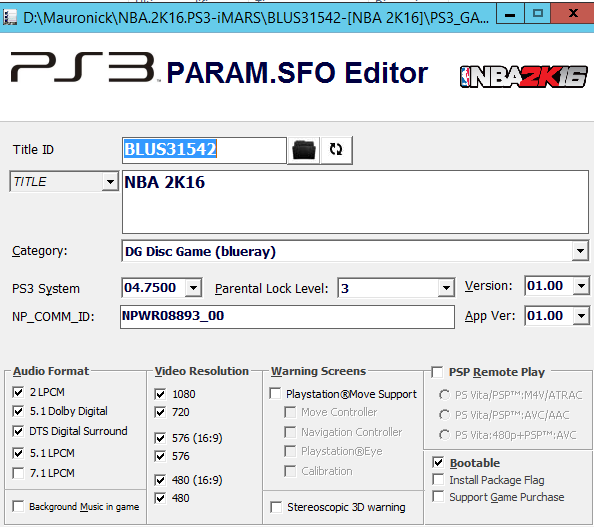This screenshot has width=594, height=527.
Task: Expand the PS3 System version dropdown
Action: coord(193,288)
